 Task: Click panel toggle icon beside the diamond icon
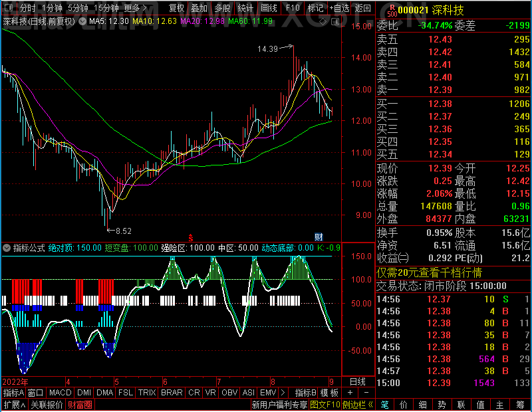pyautogui.click(x=335, y=22)
